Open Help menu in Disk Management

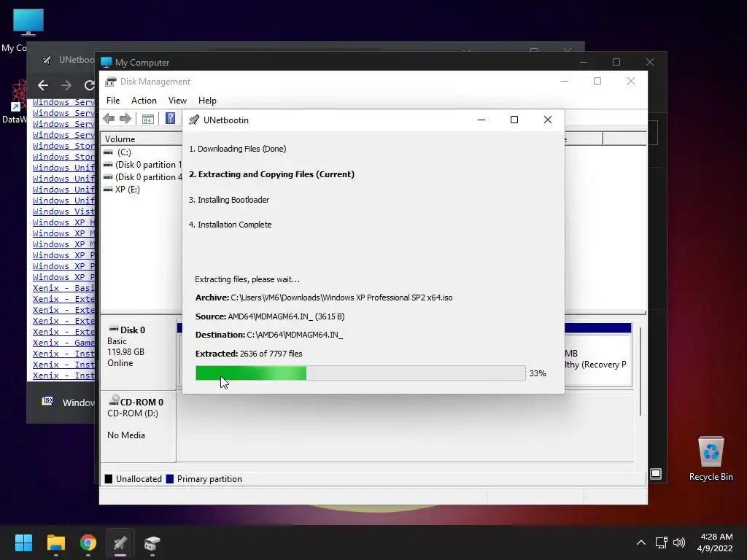[x=207, y=101]
